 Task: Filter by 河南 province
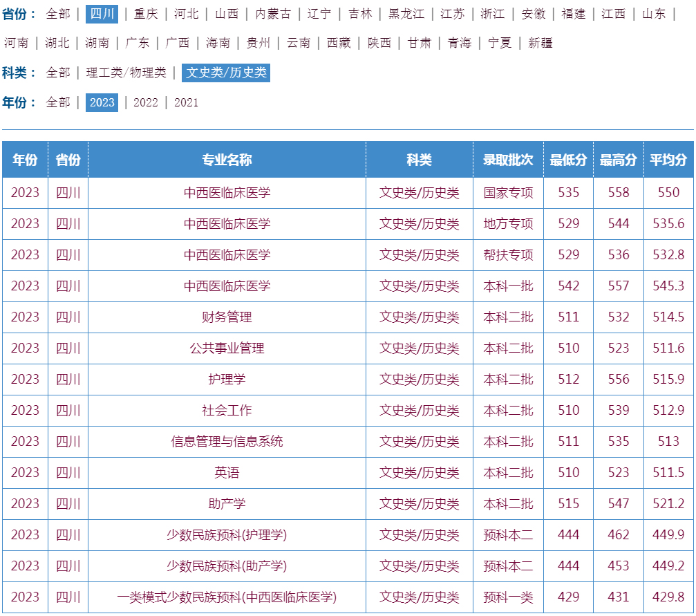(x=17, y=43)
